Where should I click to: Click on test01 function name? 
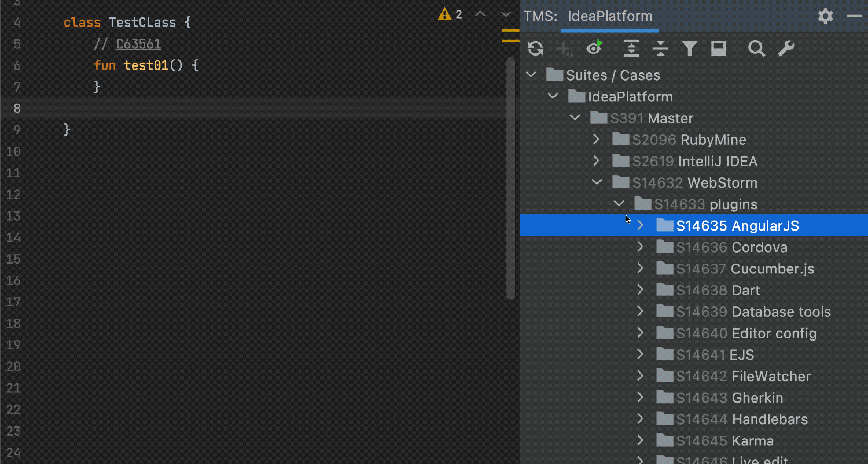(x=146, y=65)
